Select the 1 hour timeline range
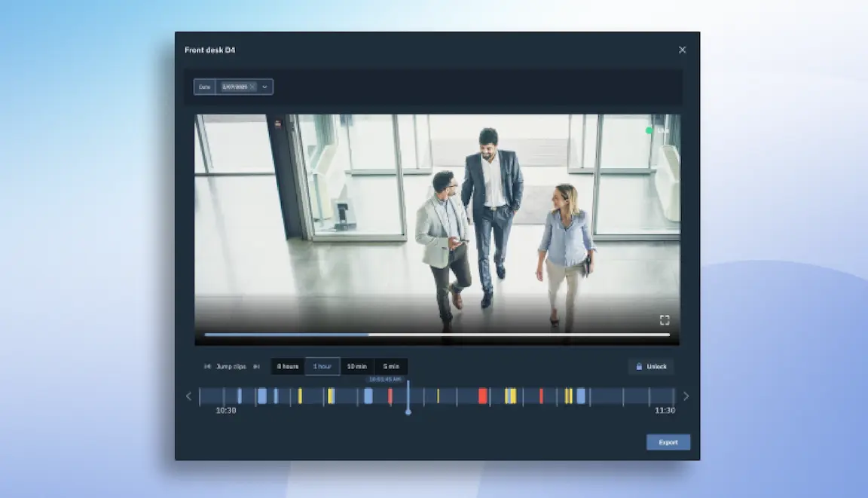Screen dimensions: 868x498 click(322, 366)
